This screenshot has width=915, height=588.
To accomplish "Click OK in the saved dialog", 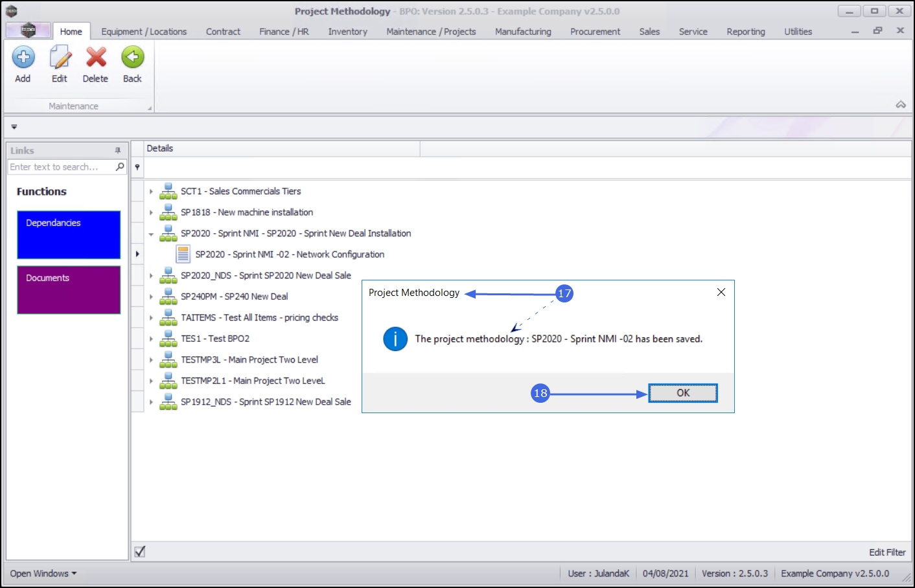I will (x=683, y=393).
